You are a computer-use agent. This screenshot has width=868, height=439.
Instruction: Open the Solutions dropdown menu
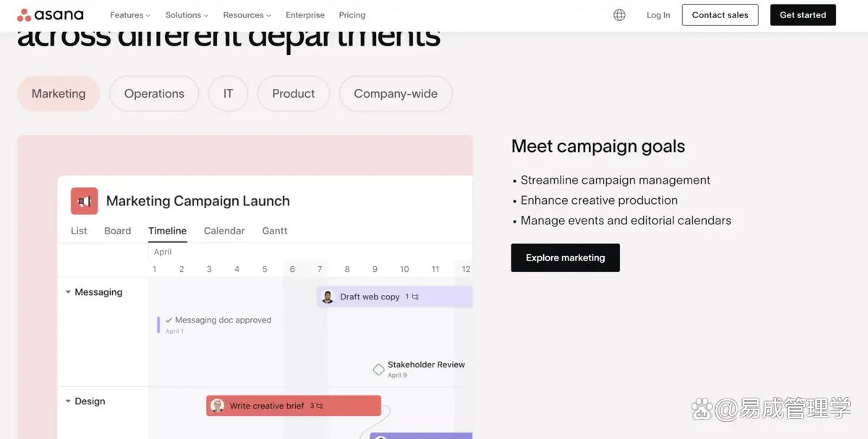[187, 15]
